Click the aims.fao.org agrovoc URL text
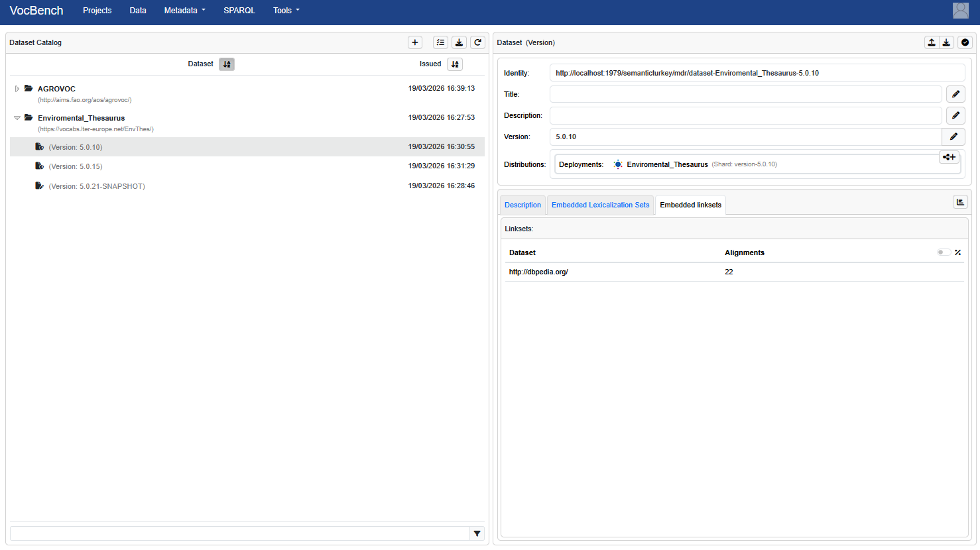980x550 pixels. [x=85, y=100]
